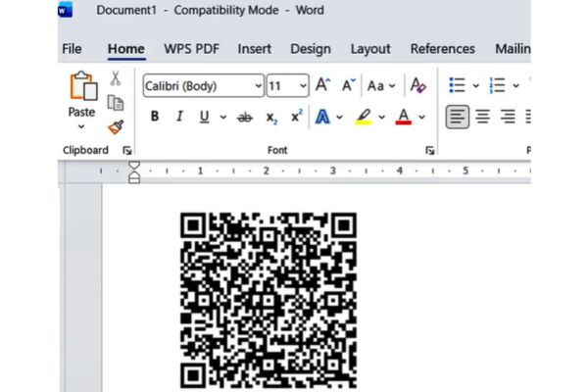
Task: Toggle Underline formatting
Action: [x=204, y=117]
